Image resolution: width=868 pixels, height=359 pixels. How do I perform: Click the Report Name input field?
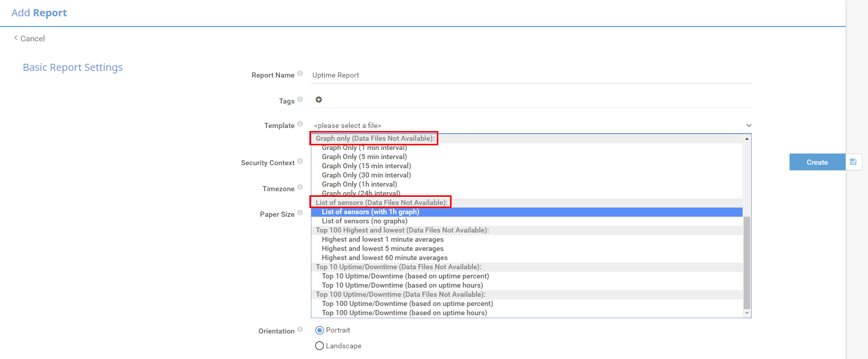[530, 75]
